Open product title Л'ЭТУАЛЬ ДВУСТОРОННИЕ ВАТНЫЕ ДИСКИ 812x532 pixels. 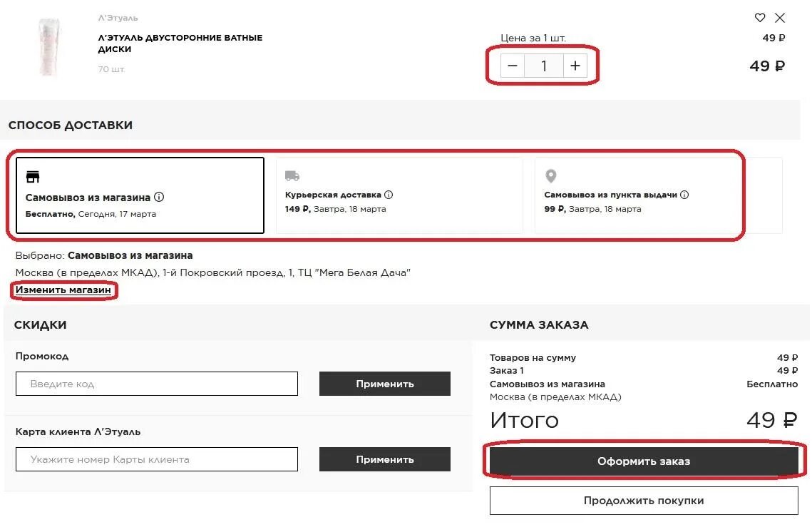pos(180,44)
